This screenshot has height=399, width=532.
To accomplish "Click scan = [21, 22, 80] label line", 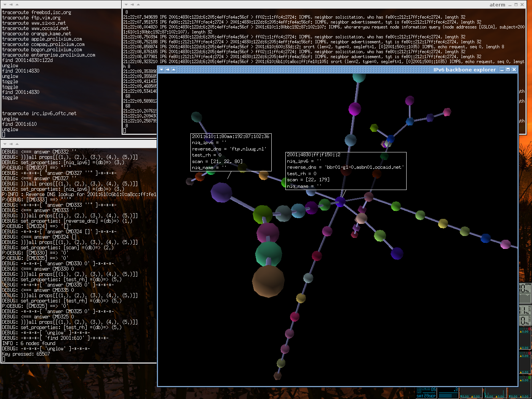I will (x=217, y=161).
